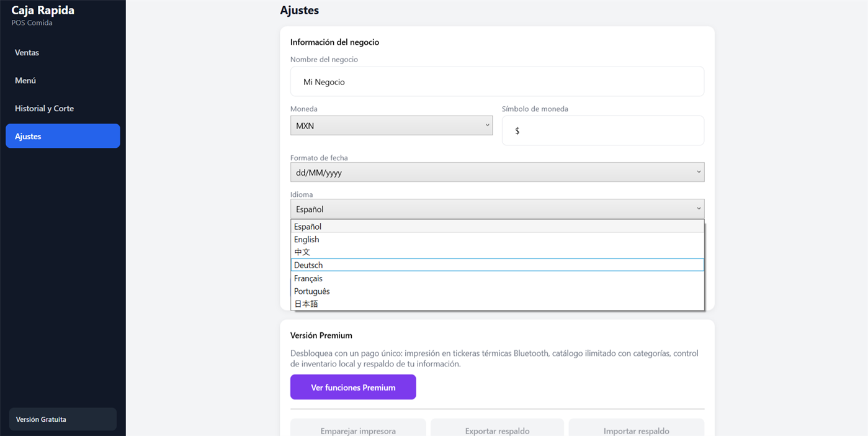
Task: Open the Formato de fecha dropdown
Action: pyautogui.click(x=497, y=172)
